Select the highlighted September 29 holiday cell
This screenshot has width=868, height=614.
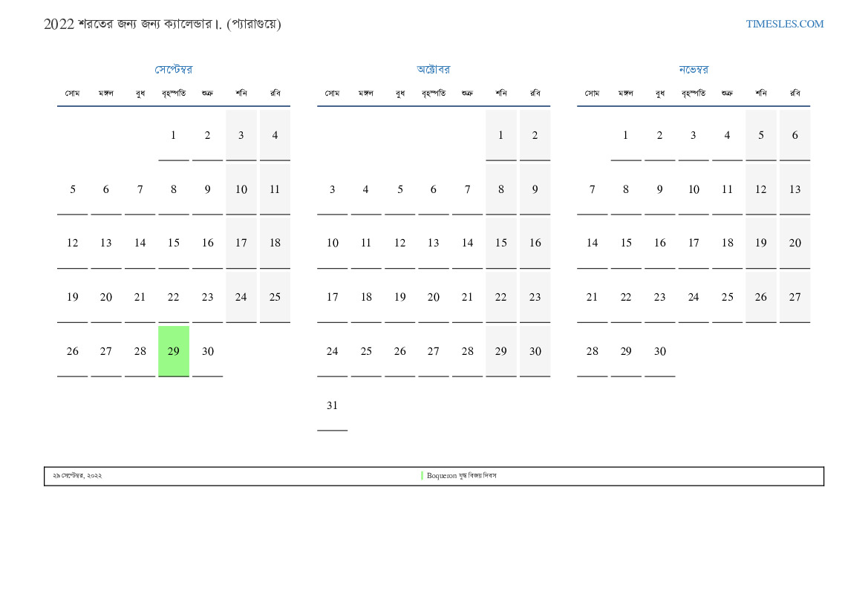click(174, 351)
